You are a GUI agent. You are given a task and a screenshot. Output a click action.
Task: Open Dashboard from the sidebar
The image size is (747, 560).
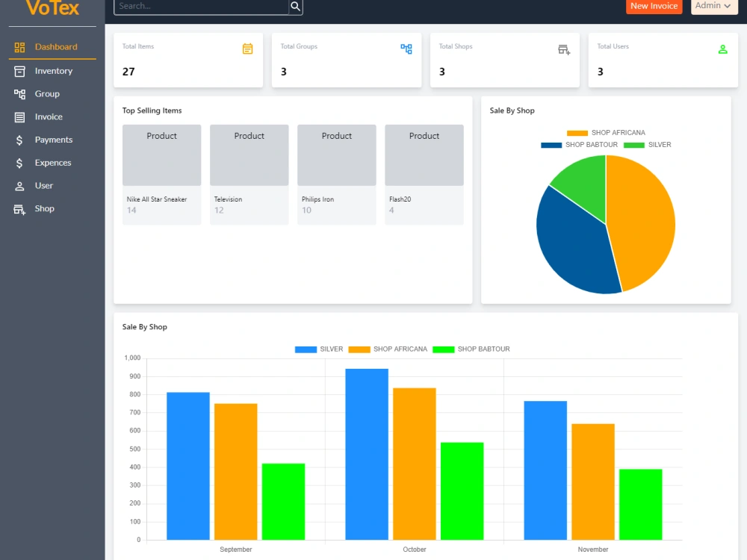point(52,47)
